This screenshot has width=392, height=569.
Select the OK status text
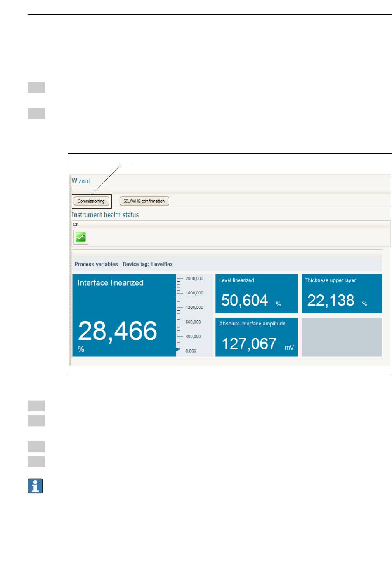point(76,225)
